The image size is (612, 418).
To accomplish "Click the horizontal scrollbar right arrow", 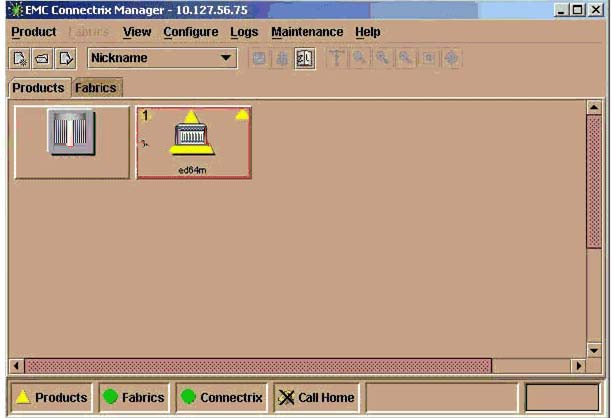I will pyautogui.click(x=578, y=366).
